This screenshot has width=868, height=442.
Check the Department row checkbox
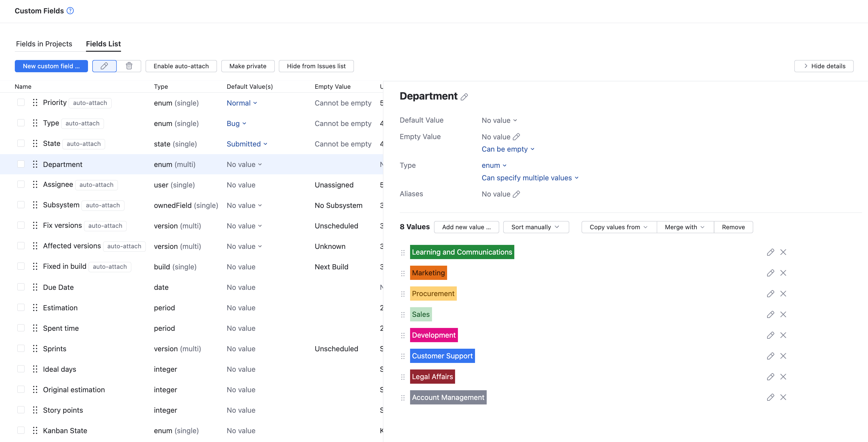coord(21,164)
